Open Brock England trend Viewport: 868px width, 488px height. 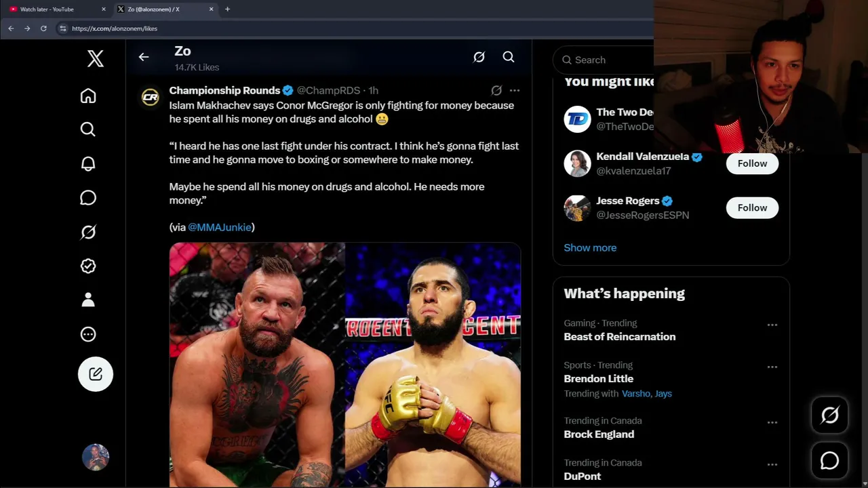(599, 434)
